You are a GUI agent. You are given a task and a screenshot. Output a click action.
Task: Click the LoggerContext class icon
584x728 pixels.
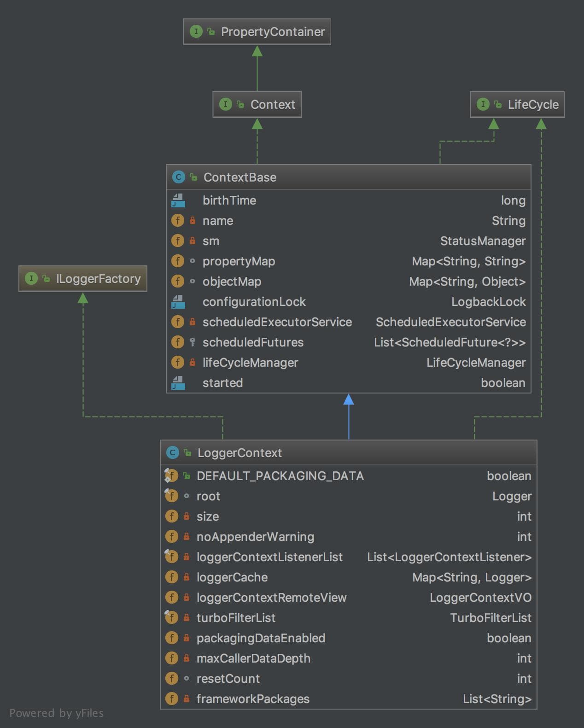click(172, 453)
